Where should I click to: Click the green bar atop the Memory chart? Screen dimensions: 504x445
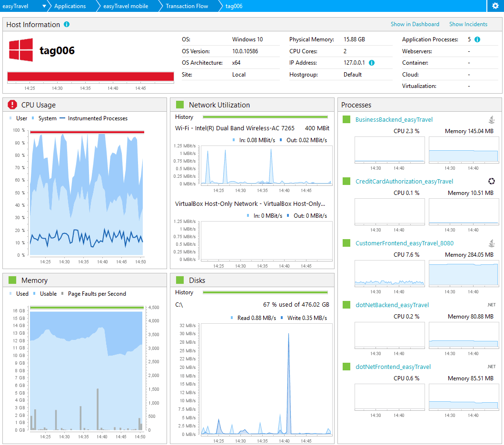(87, 308)
